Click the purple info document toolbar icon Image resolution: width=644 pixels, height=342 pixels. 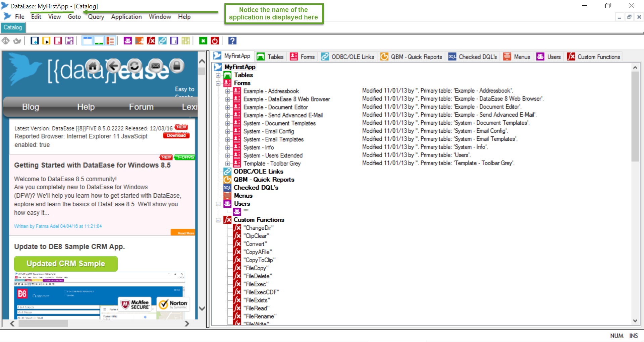point(174,41)
